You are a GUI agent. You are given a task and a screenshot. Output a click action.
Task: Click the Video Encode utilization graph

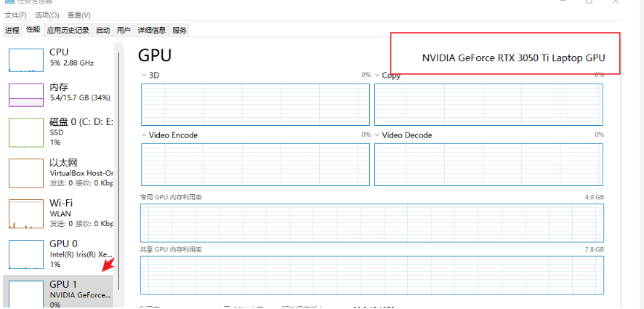(x=255, y=164)
